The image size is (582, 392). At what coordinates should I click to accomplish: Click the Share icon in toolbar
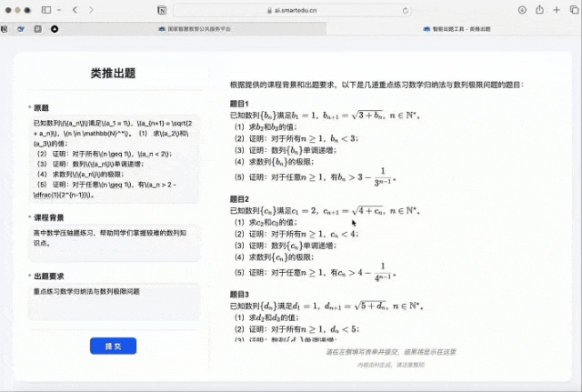(540, 9)
